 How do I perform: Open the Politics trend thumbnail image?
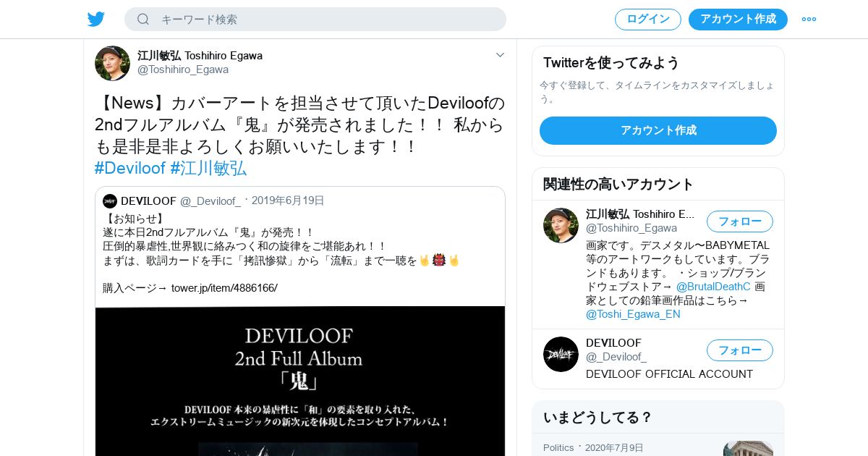click(x=748, y=448)
